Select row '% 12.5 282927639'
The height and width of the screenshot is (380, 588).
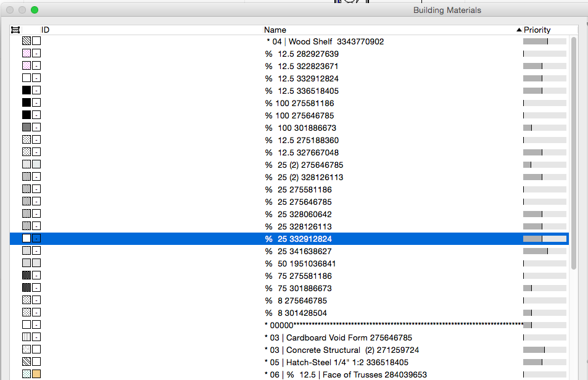(x=289, y=54)
